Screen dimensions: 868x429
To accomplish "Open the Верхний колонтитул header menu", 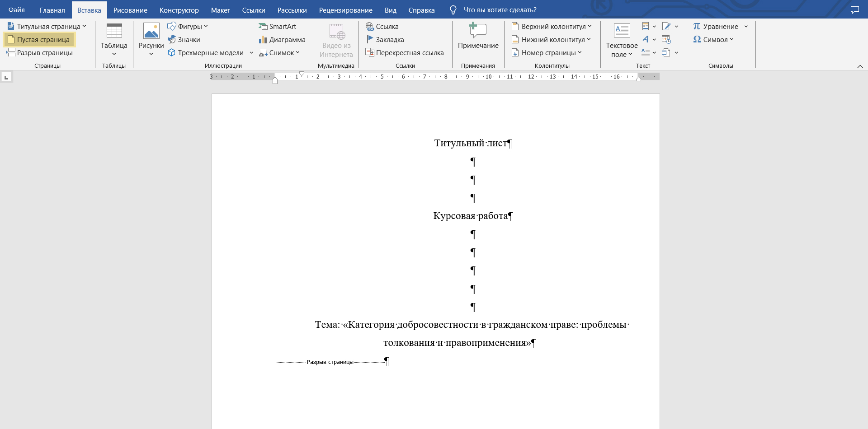I will tap(552, 26).
